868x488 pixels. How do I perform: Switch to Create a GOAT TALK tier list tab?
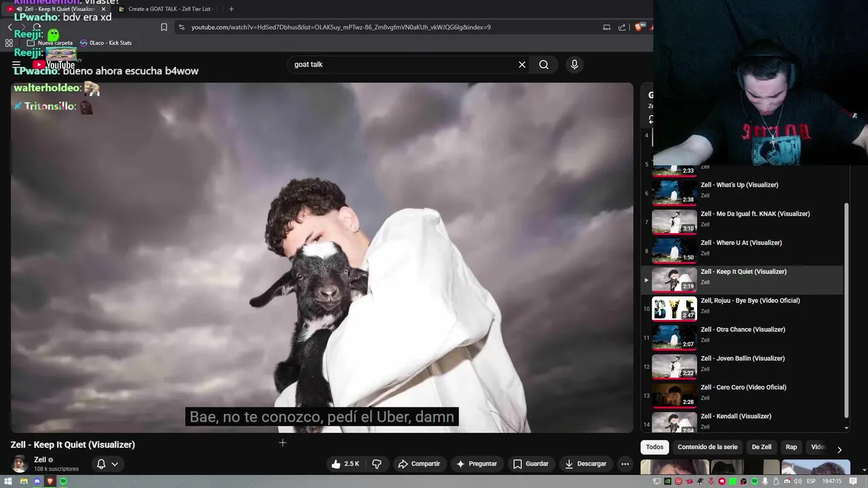[167, 9]
